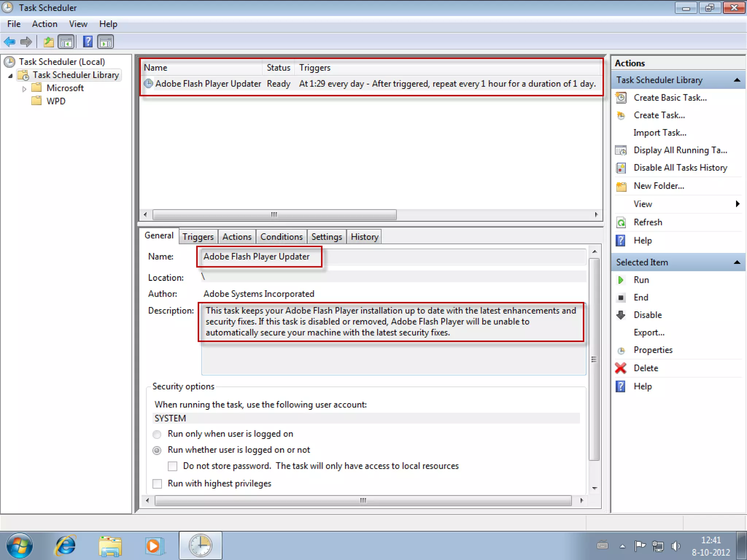Click the details pane vertical scrollbar thumb
This screenshot has height=560, width=747.
(594, 359)
